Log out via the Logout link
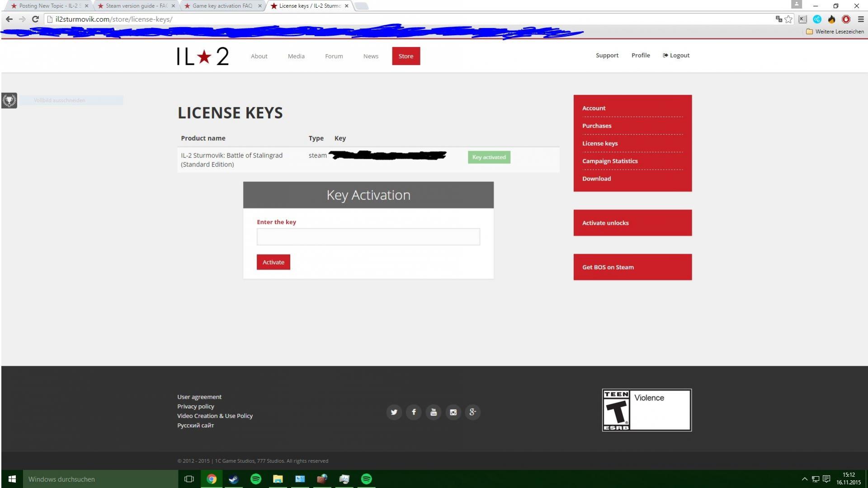Screen dimensions: 868x488 point(676,55)
